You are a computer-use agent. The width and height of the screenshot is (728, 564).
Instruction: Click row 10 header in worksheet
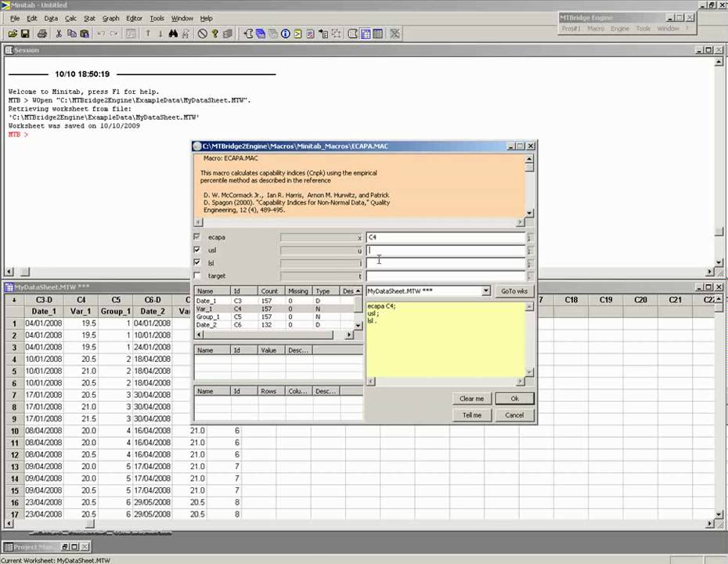pos(15,431)
